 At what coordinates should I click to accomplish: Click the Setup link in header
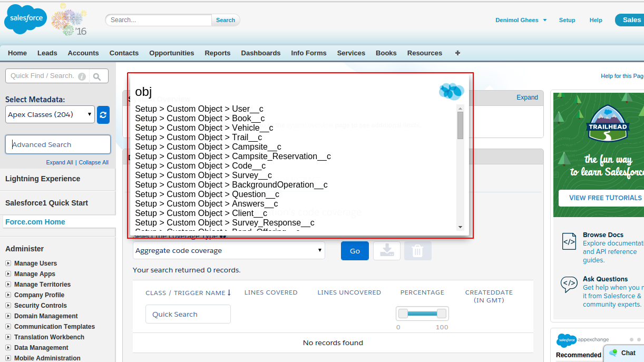[x=567, y=20]
